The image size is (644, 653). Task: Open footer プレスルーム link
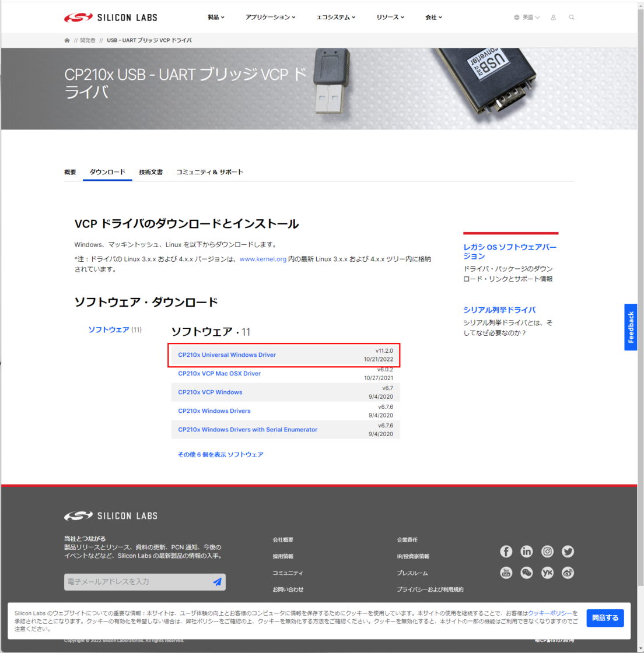[x=412, y=573]
